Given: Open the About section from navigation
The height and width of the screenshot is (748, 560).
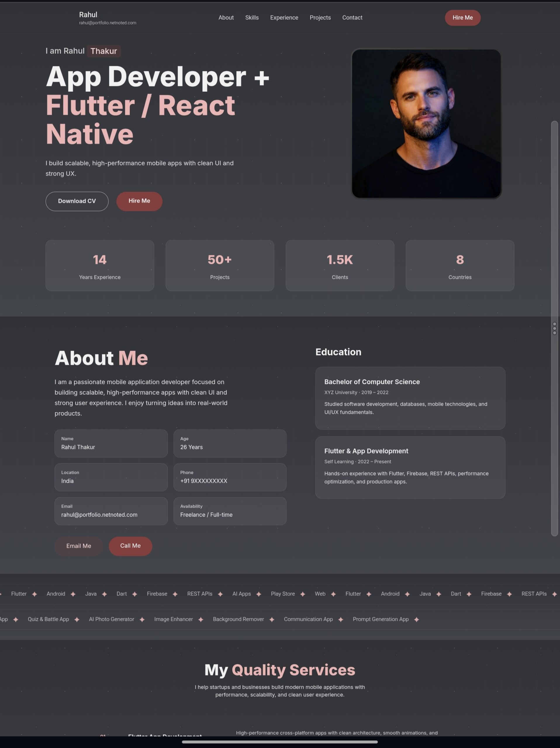Looking at the screenshot, I should click(x=226, y=18).
